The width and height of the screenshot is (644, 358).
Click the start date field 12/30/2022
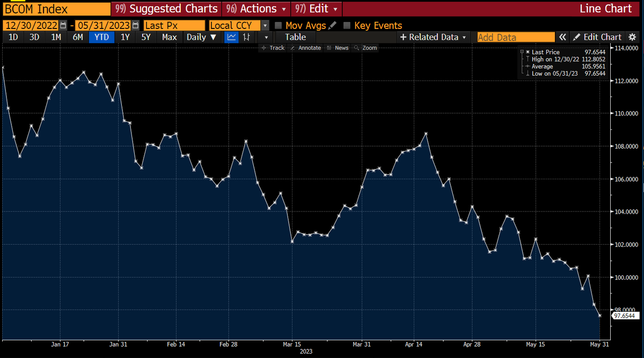click(31, 25)
